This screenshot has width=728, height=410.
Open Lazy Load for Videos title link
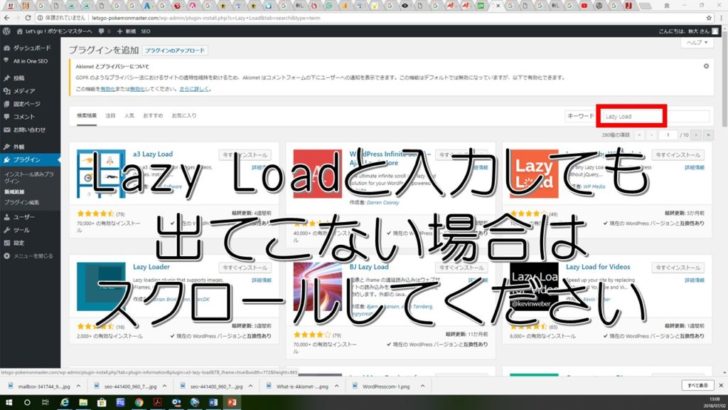pyautogui.click(x=598, y=267)
